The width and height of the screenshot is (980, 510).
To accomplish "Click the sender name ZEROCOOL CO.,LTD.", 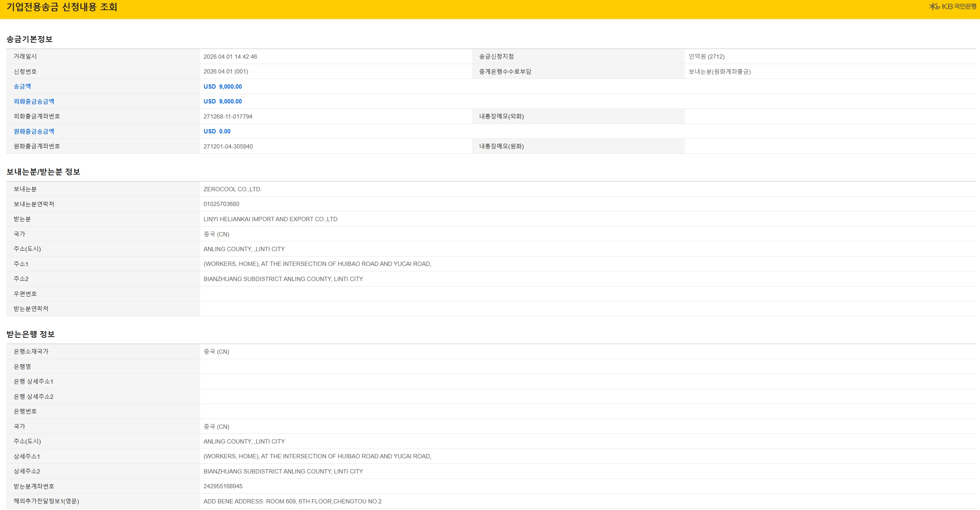I will [232, 189].
